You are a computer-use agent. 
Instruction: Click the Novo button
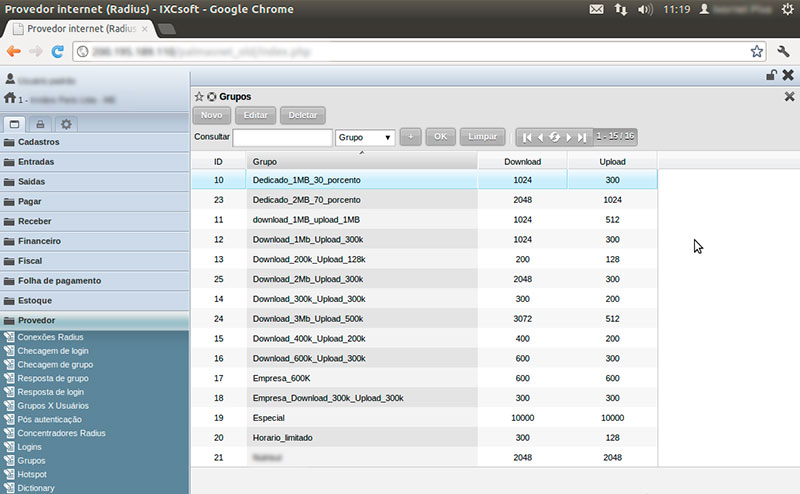click(211, 115)
